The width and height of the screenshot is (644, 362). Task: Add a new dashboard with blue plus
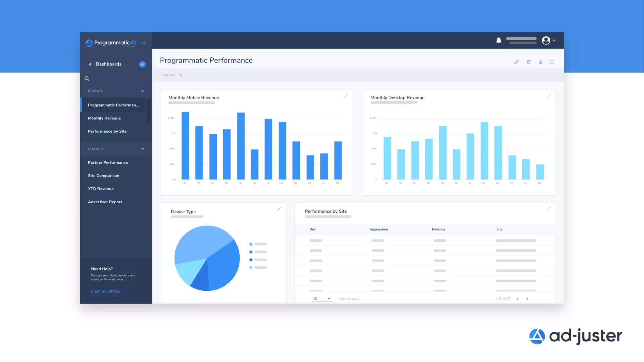[142, 64]
